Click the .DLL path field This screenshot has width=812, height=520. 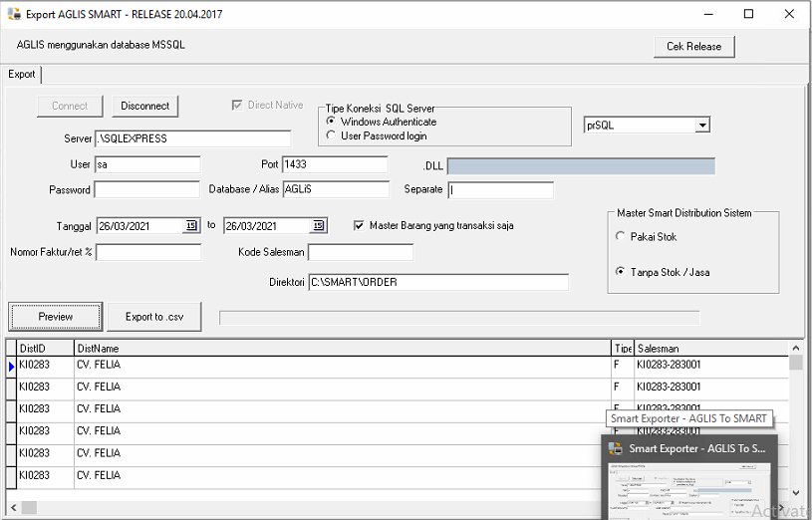[x=581, y=166]
